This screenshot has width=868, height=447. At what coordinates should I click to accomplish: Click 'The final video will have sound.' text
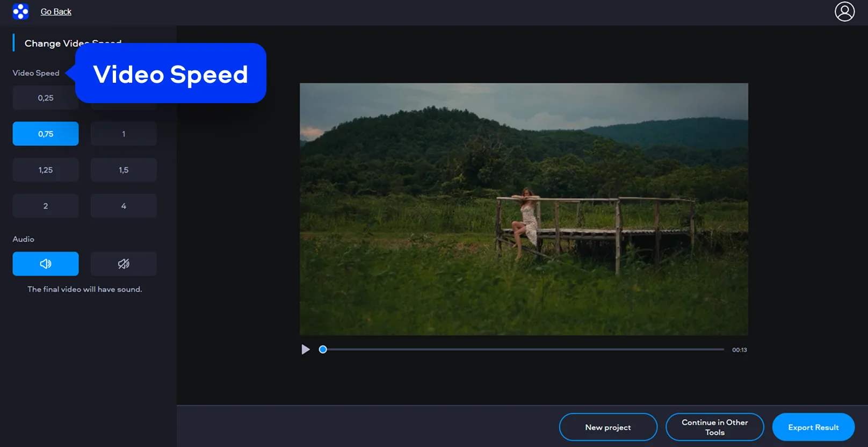point(85,289)
